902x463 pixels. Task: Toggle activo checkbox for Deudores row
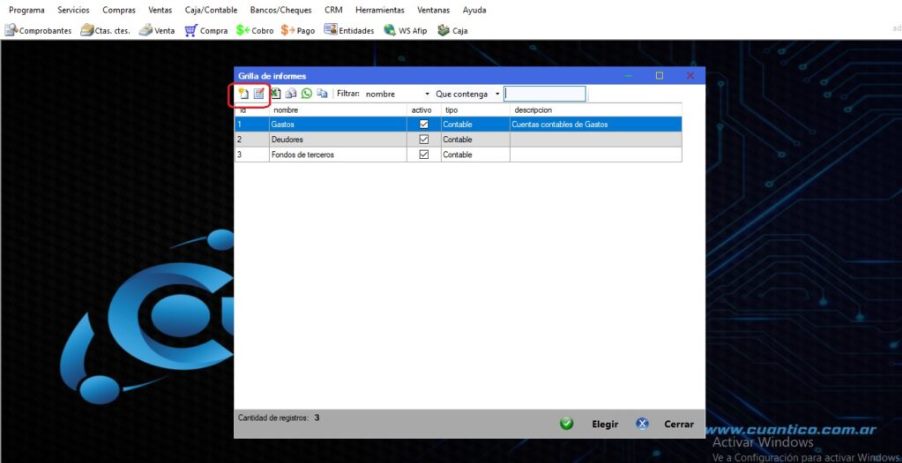click(424, 139)
